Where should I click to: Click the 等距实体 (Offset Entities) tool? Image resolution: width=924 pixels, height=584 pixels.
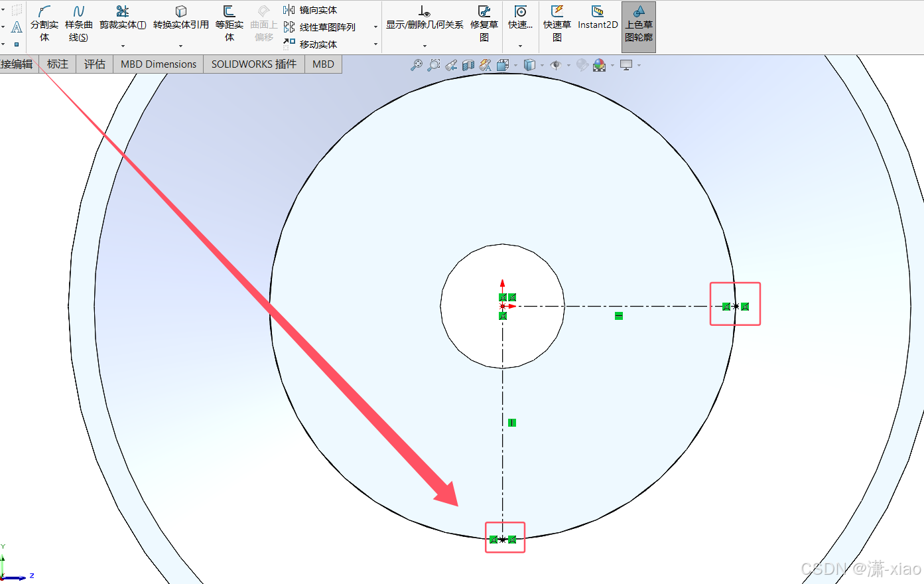pos(229,24)
